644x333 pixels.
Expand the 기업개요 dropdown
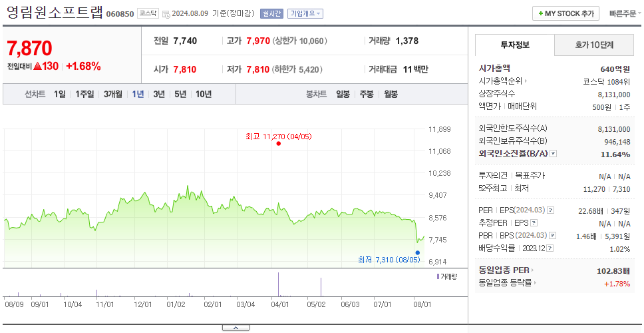(305, 13)
